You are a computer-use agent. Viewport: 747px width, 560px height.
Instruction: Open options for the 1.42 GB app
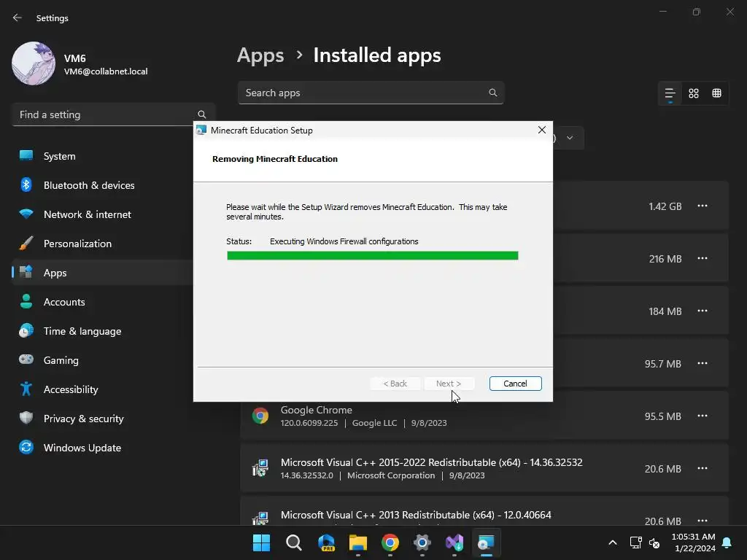click(x=703, y=206)
